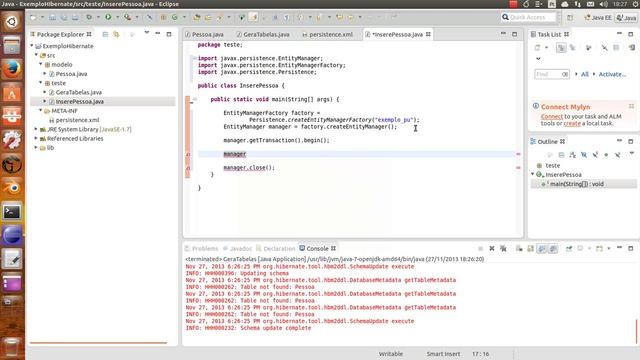The height and width of the screenshot is (360, 640).
Task: Click the New Java Class icon
Action: coord(175,17)
